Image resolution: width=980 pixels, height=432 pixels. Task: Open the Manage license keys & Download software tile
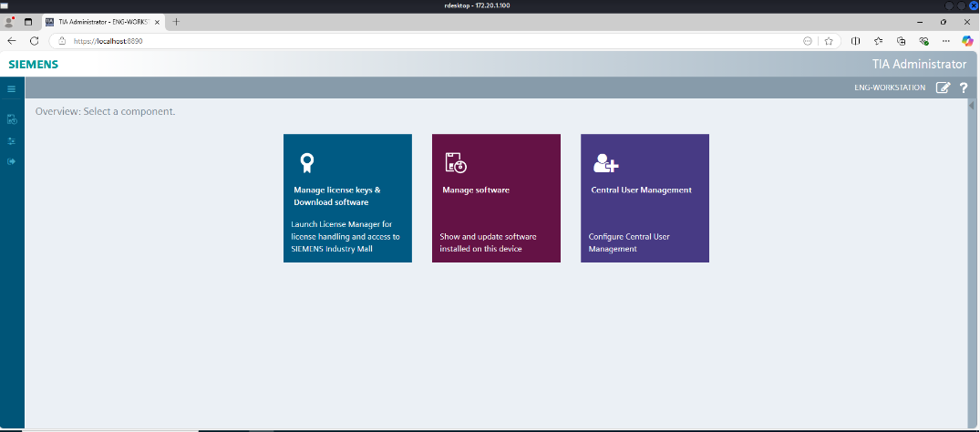[x=347, y=198]
